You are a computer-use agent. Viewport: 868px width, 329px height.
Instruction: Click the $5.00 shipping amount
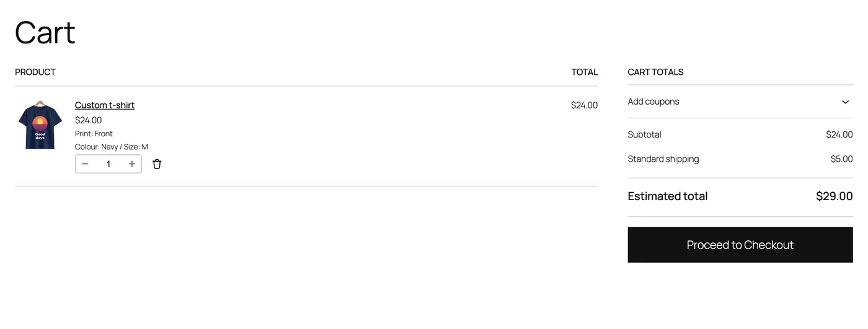tap(842, 159)
